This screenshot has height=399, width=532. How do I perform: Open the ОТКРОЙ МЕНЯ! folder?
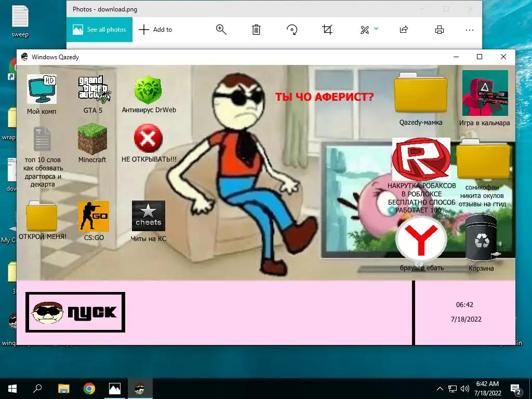[42, 216]
